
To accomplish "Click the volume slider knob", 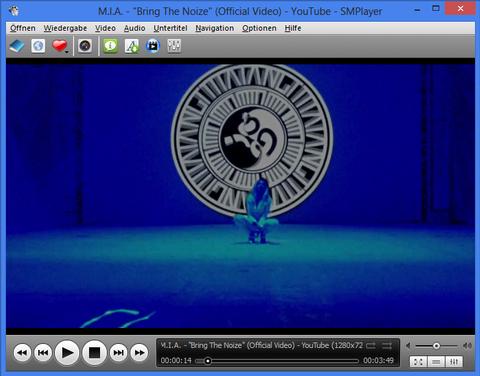I will [436, 346].
